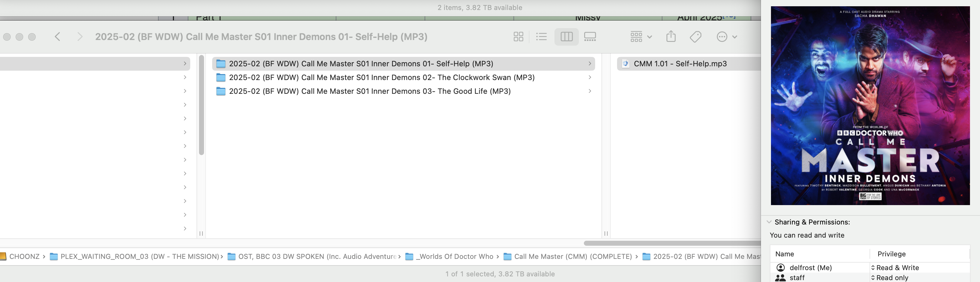Switch to icon grid view
This screenshot has height=282, width=980.
[x=518, y=37]
